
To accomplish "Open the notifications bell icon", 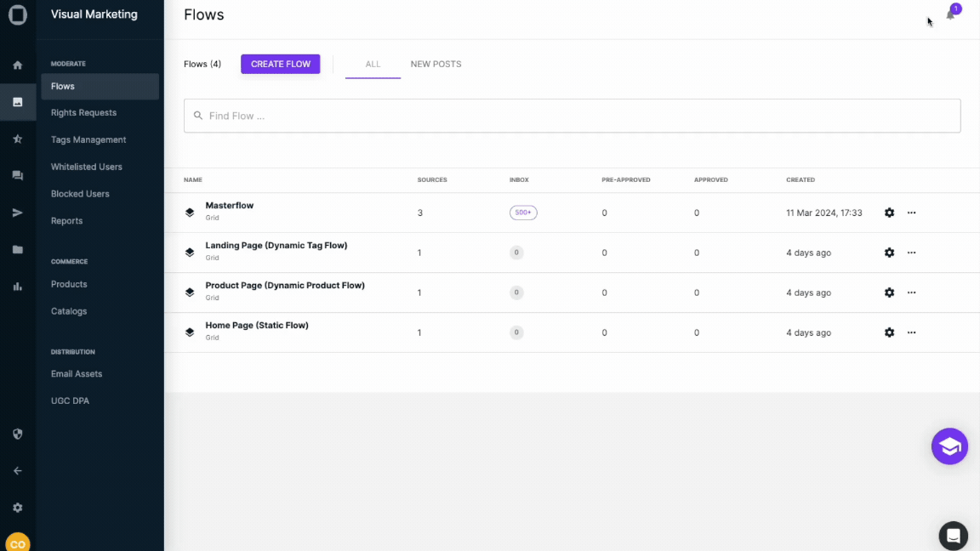I will [950, 14].
